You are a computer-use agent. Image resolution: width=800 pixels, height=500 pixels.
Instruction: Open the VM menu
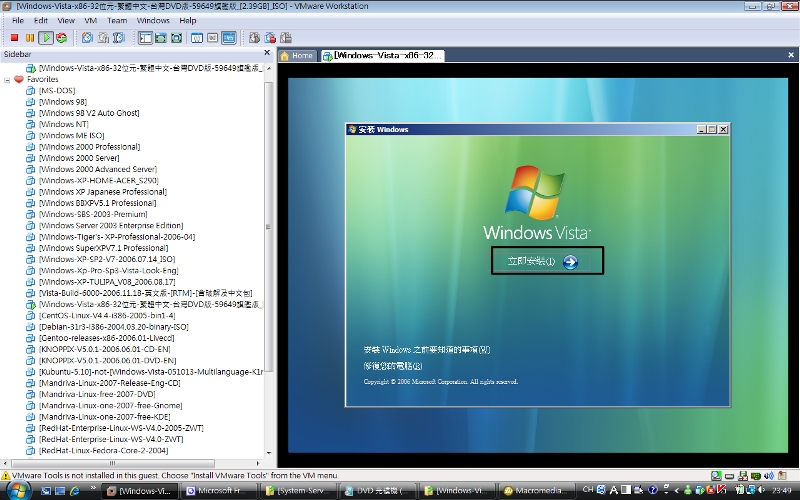pyautogui.click(x=90, y=20)
